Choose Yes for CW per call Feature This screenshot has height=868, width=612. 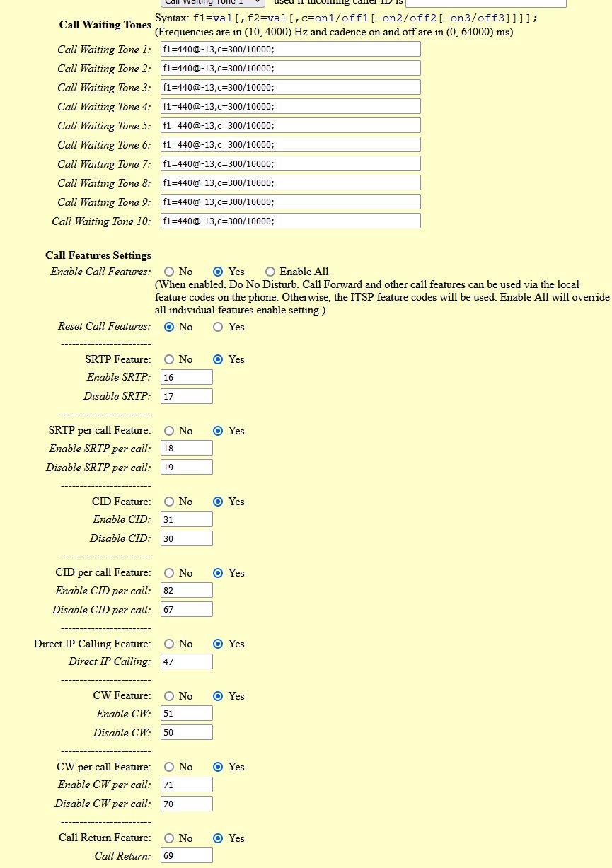point(219,767)
